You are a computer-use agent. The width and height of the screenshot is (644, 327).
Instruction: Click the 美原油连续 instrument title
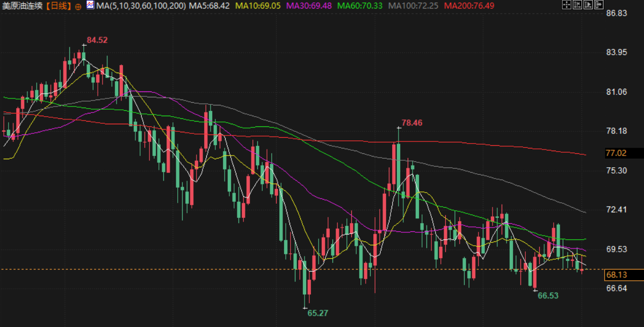click(x=23, y=6)
